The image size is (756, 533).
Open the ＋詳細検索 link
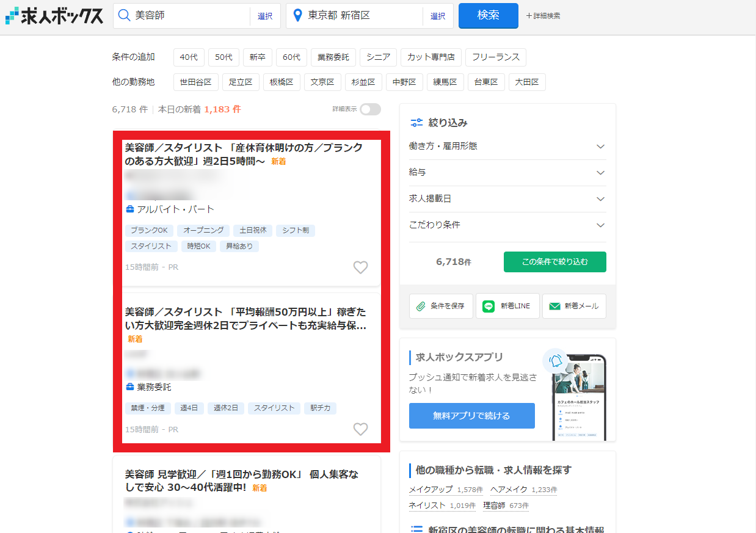click(x=543, y=16)
